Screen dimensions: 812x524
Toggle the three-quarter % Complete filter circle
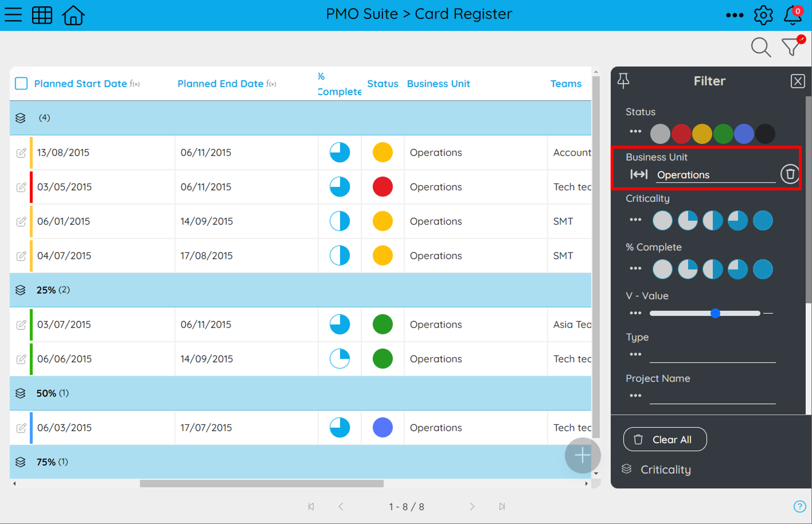coord(737,269)
